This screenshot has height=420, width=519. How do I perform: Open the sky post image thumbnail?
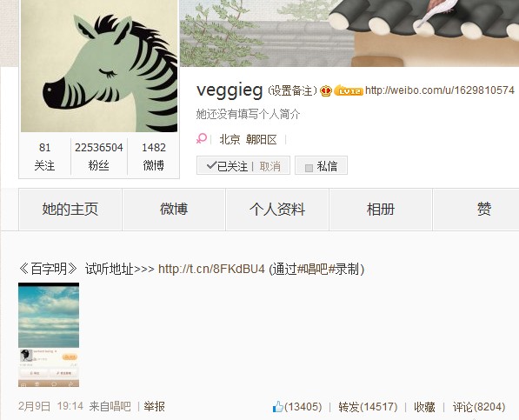click(x=49, y=335)
